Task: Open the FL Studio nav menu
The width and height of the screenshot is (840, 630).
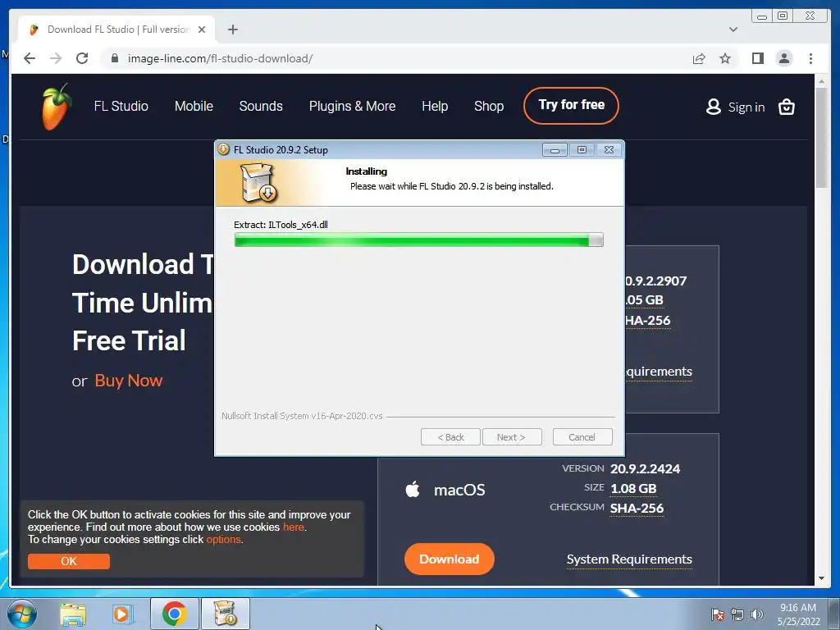Action: point(121,106)
